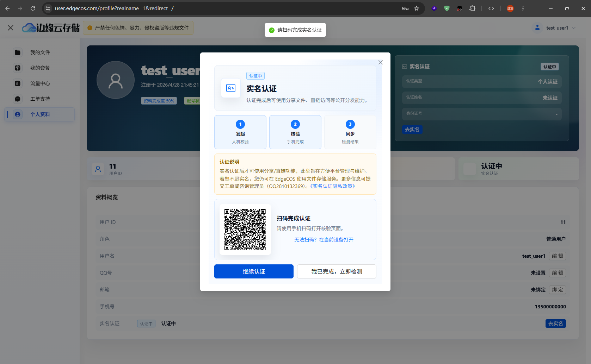Screen dimensions: 591x364
Task: Click phone number 13500000000
Action: click(550, 307)
